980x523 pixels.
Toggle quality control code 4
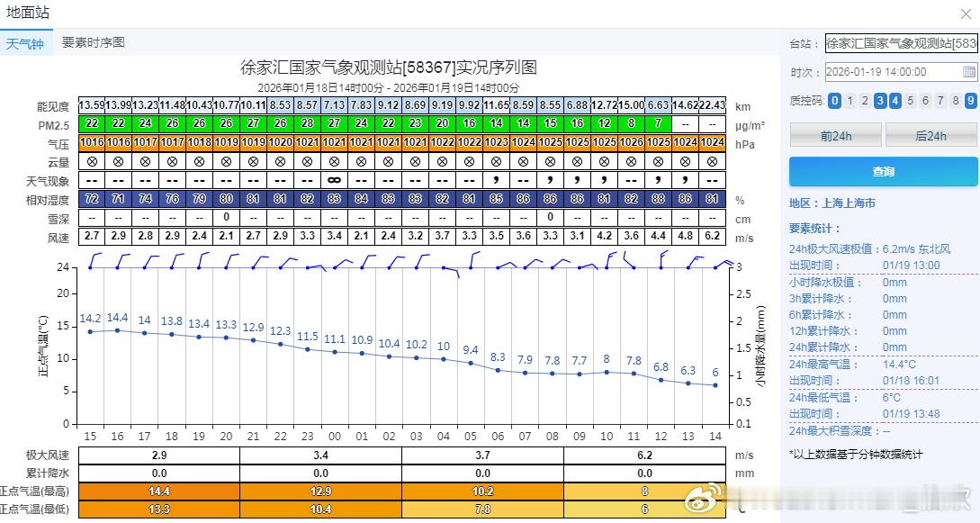tap(895, 101)
